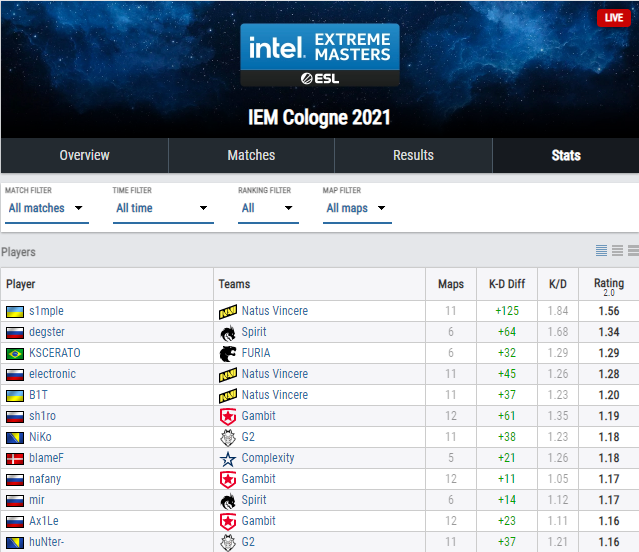Screen dimensions: 639x552
Task: Sort table by K-D Diff column header
Action: 507,284
